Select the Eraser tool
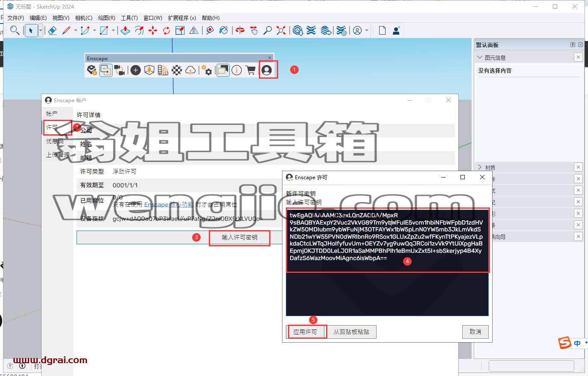The image size is (588, 376). point(52,30)
